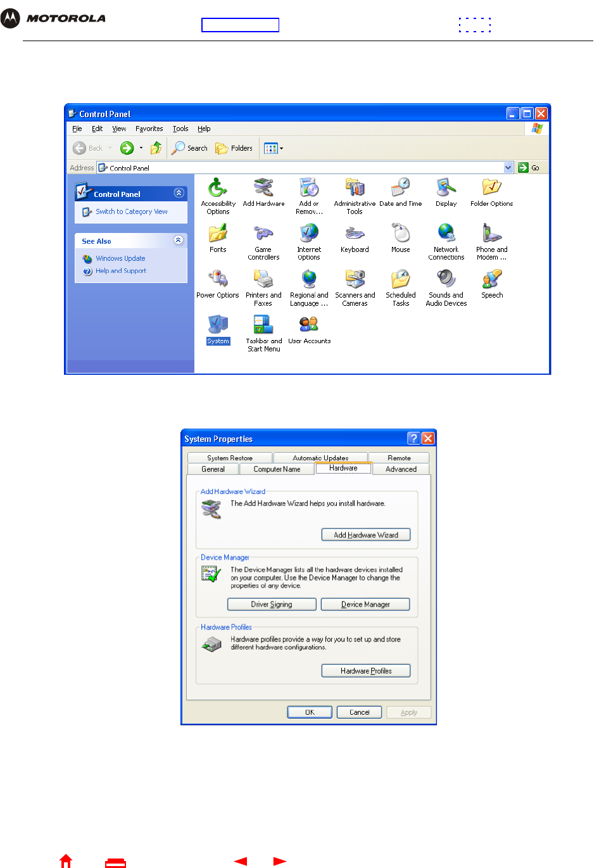Click the Driver Signing button

pos(272,605)
